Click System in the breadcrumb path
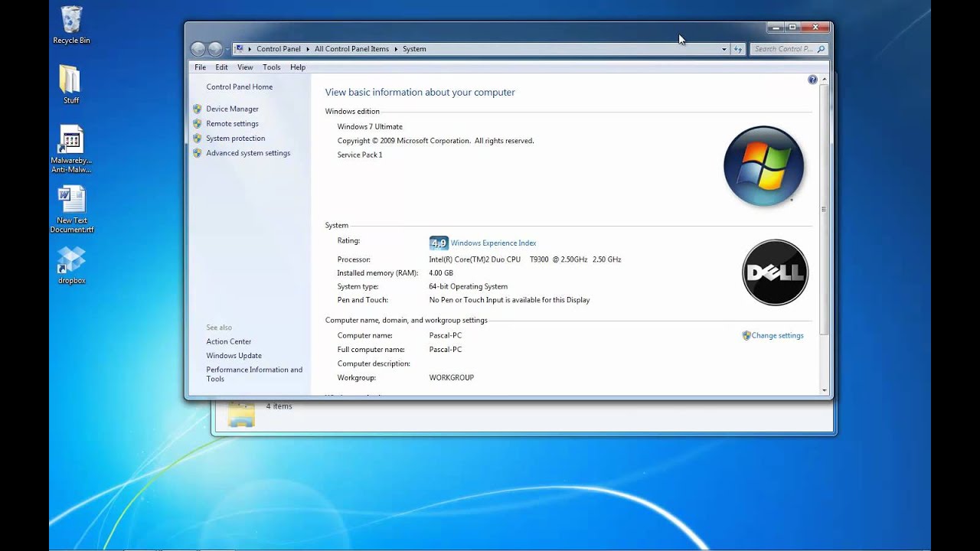980x551 pixels. [x=414, y=49]
